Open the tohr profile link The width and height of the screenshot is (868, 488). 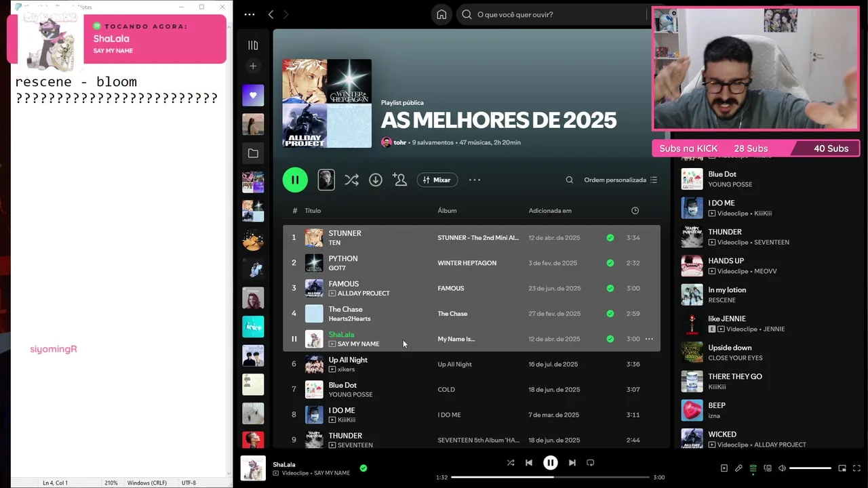click(x=399, y=142)
